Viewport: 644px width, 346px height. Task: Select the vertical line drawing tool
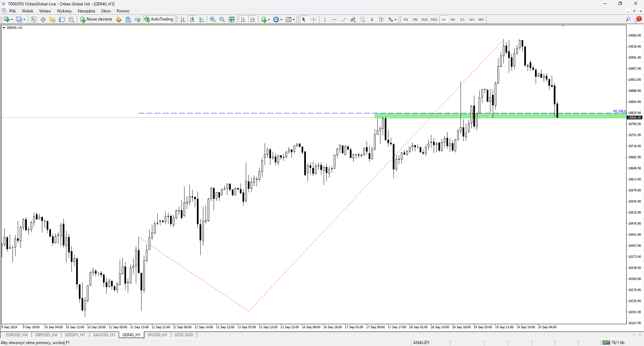325,19
